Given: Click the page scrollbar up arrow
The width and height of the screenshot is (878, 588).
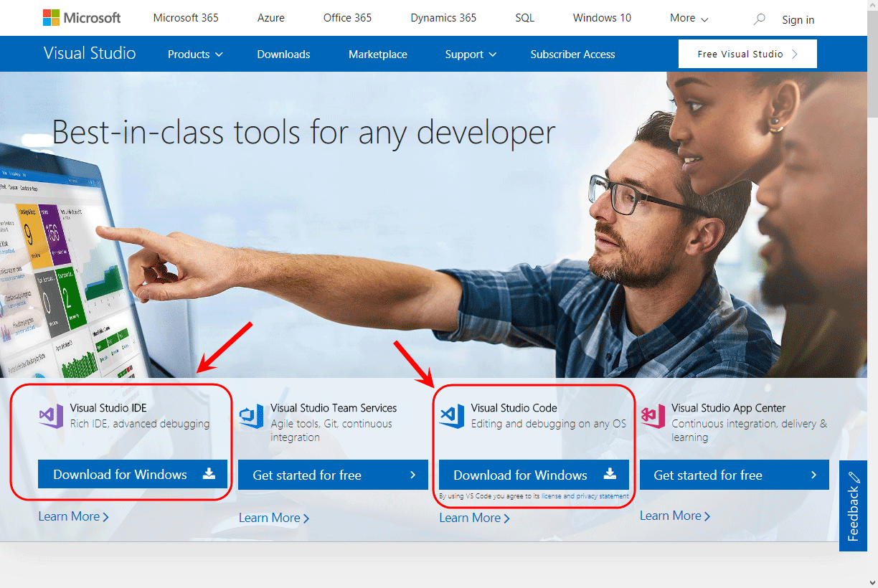Looking at the screenshot, I should coord(872,6).
